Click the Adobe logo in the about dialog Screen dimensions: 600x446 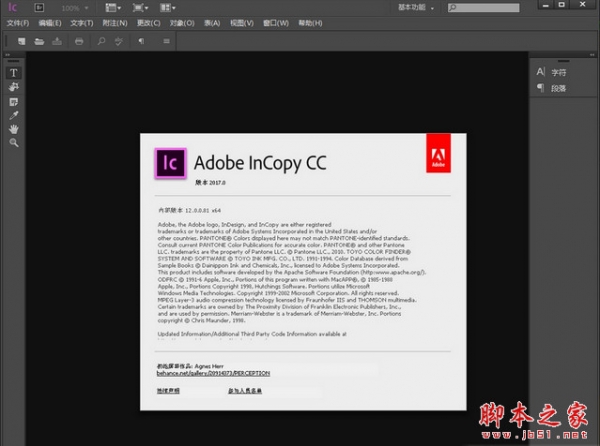(439, 153)
